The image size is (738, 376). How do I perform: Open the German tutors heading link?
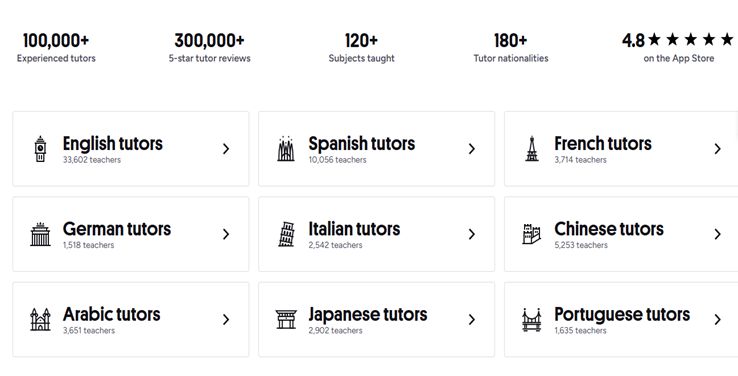[117, 229]
